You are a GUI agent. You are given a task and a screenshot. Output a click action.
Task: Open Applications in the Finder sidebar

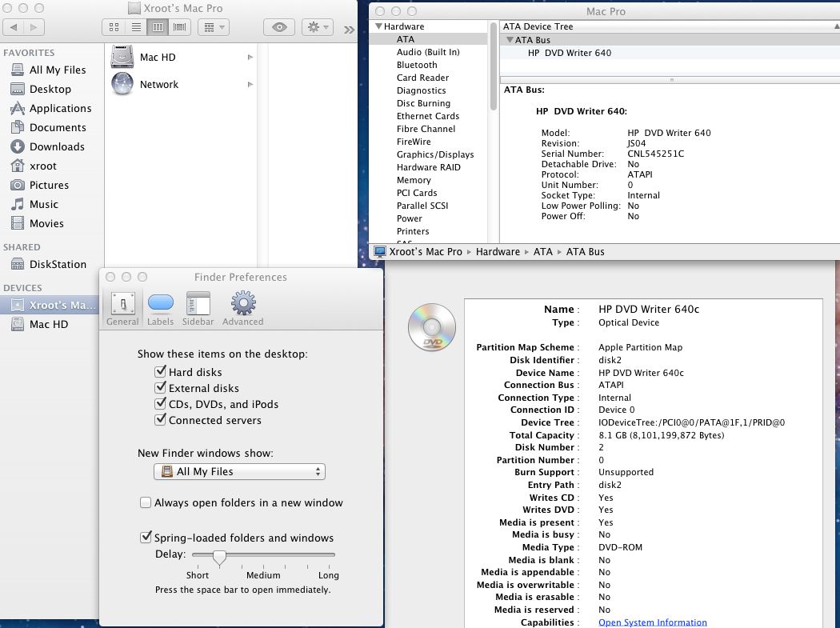pos(60,108)
